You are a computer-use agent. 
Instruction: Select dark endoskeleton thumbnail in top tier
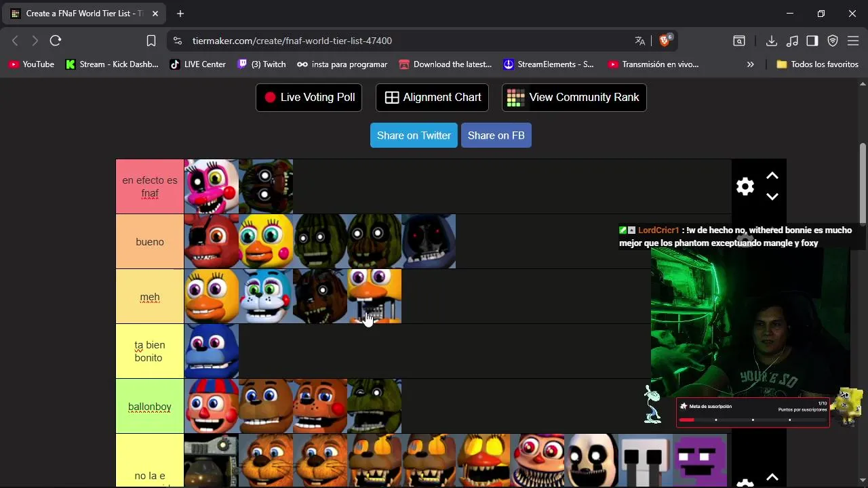coord(266,186)
